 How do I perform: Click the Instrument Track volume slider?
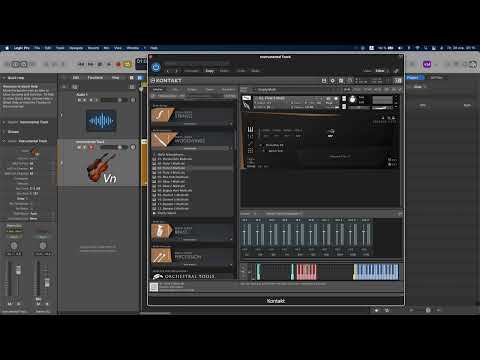coord(114,147)
